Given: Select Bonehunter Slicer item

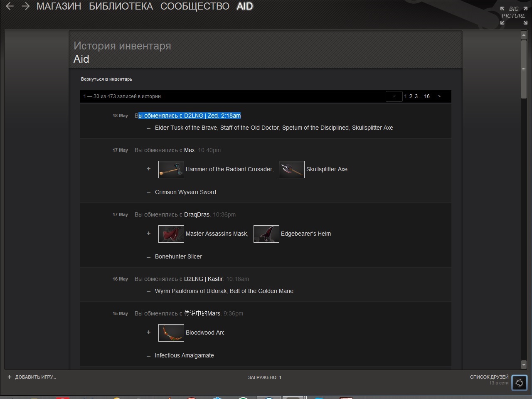Looking at the screenshot, I should [178, 256].
